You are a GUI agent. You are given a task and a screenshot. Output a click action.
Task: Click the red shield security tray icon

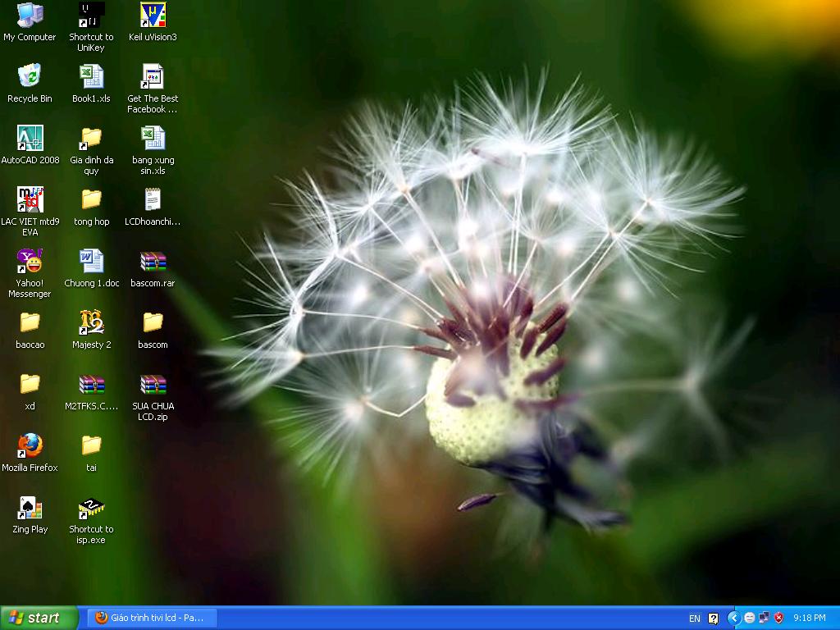[778, 618]
